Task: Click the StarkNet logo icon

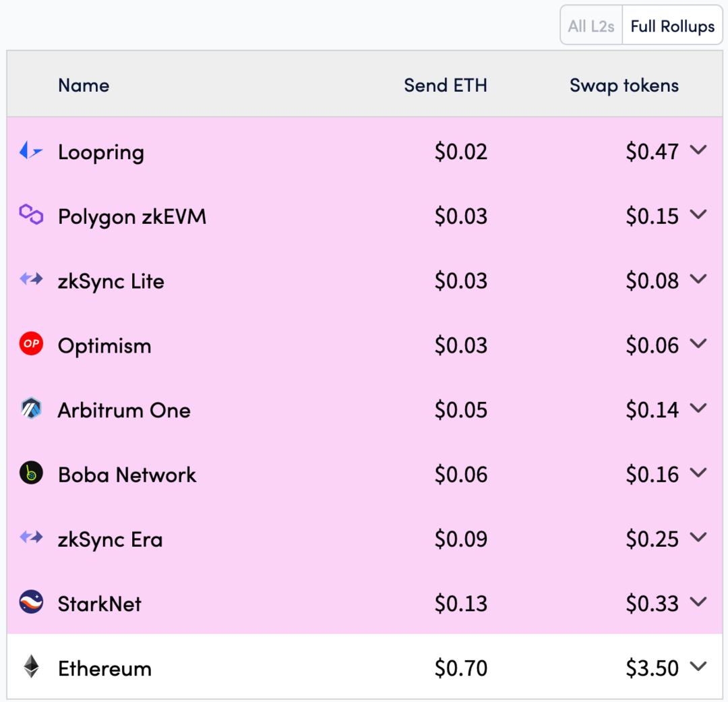Action: tap(31, 602)
